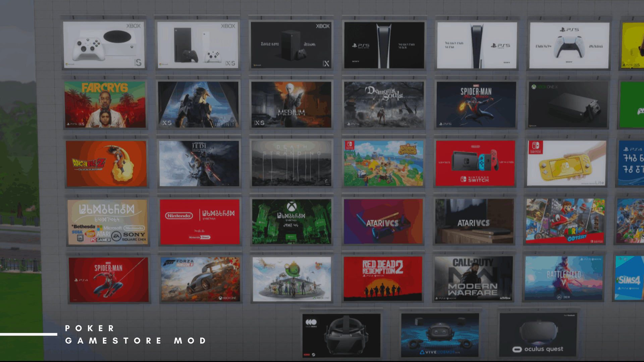The height and width of the screenshot is (362, 644).
Task: Select the yellow Switch Lite poster
Action: tap(566, 163)
